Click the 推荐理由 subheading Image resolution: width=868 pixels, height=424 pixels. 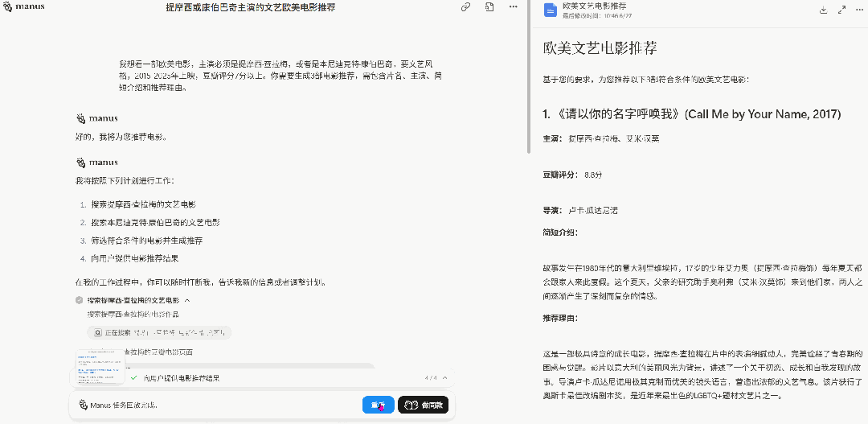560,318
